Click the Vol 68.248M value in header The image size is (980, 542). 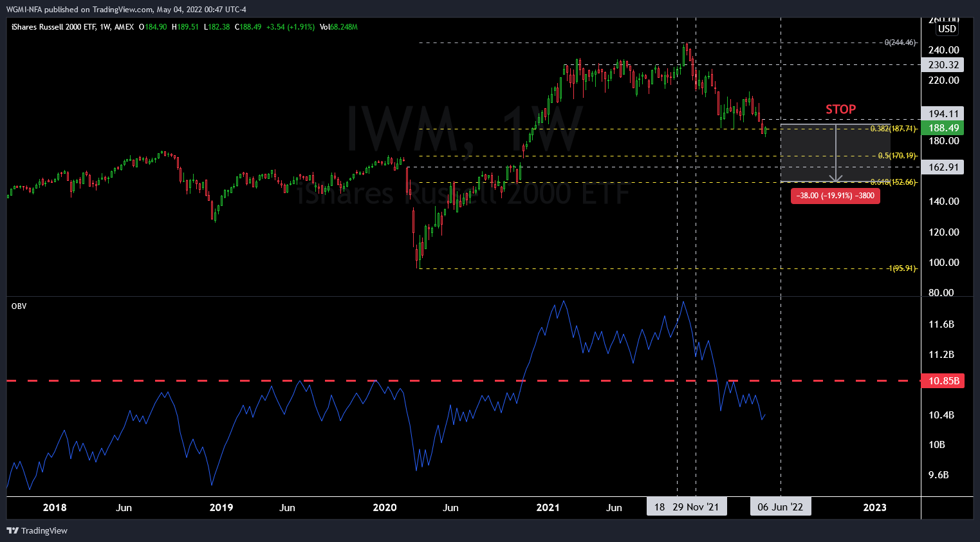pyautogui.click(x=338, y=27)
